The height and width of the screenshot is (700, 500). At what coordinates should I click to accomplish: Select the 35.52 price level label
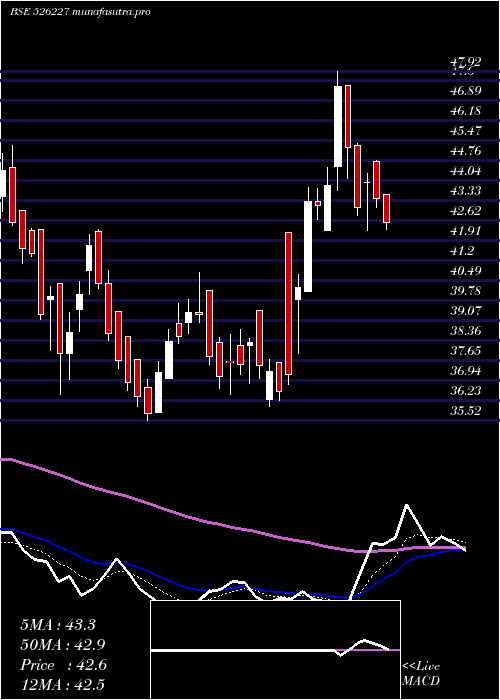tap(466, 411)
